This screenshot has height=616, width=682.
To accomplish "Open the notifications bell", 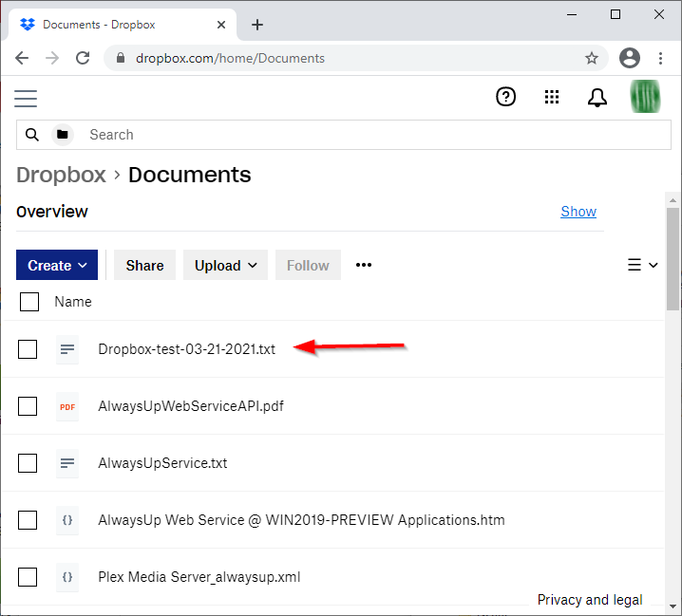I will pos(597,98).
